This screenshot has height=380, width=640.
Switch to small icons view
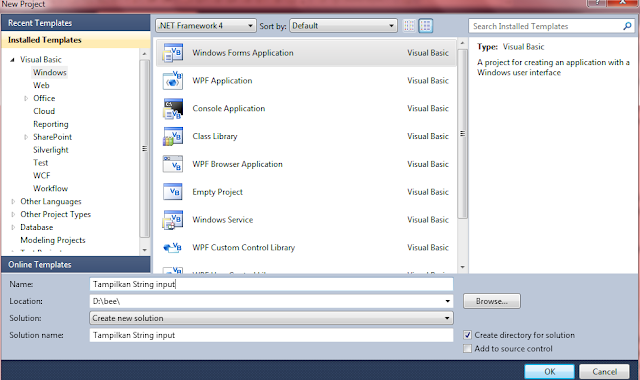(409, 26)
